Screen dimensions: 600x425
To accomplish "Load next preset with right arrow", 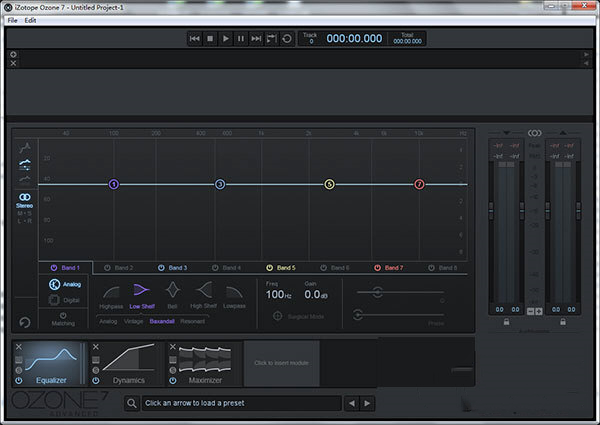I will pos(367,403).
